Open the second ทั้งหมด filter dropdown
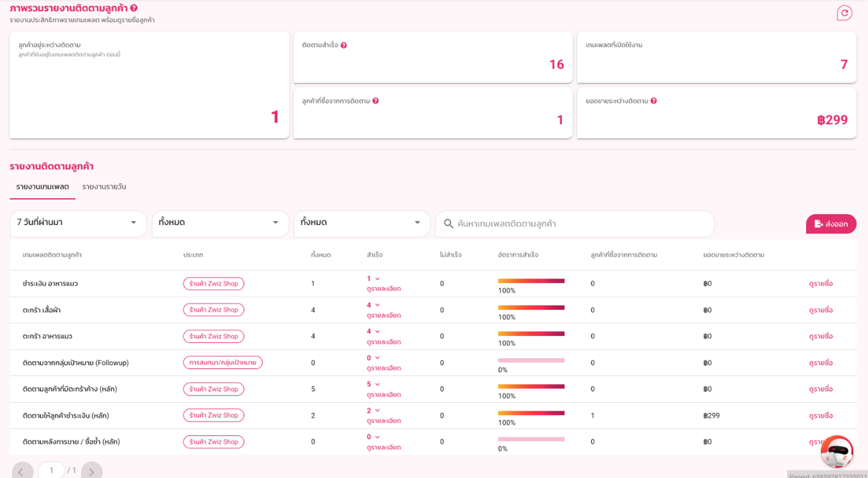 [362, 223]
